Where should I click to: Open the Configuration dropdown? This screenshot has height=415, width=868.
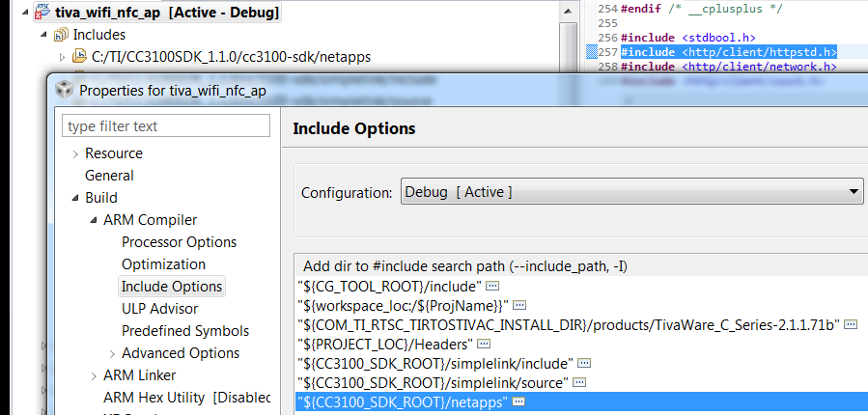[630, 192]
